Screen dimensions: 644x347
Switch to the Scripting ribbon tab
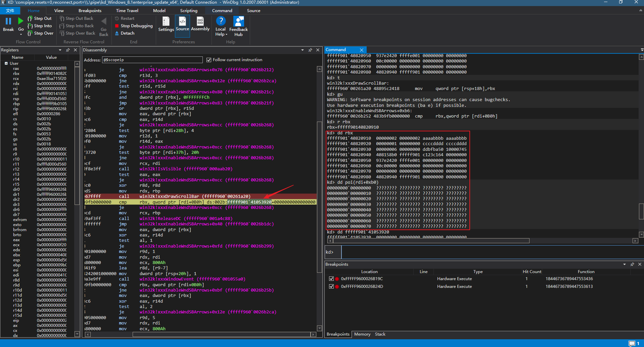[189, 11]
